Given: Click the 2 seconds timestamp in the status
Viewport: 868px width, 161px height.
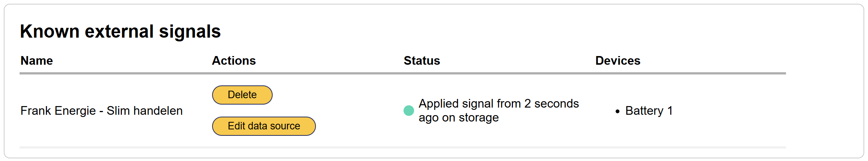Looking at the screenshot, I should pyautogui.click(x=551, y=103).
